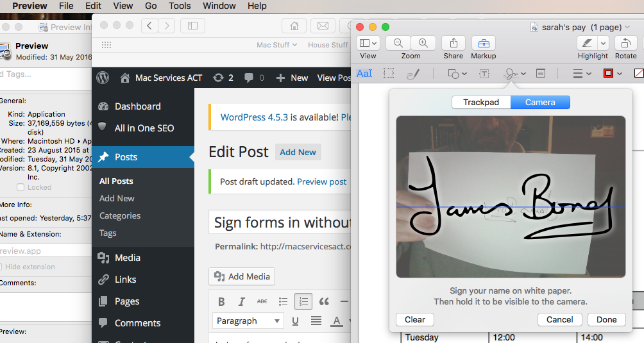Open the New content menu in admin bar

click(292, 78)
